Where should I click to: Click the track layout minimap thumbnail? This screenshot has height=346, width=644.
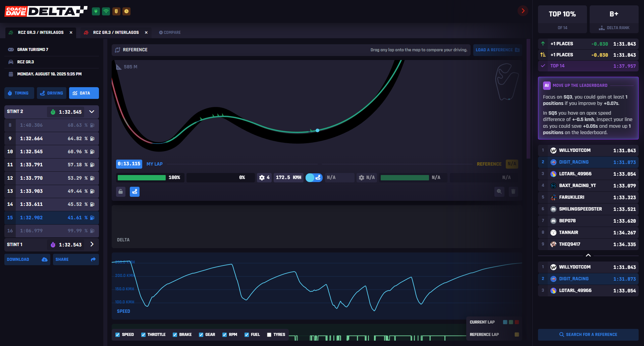click(x=506, y=82)
